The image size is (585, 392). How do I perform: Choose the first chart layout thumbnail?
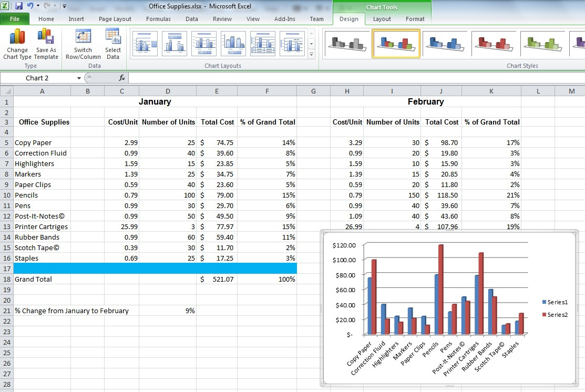click(x=145, y=44)
